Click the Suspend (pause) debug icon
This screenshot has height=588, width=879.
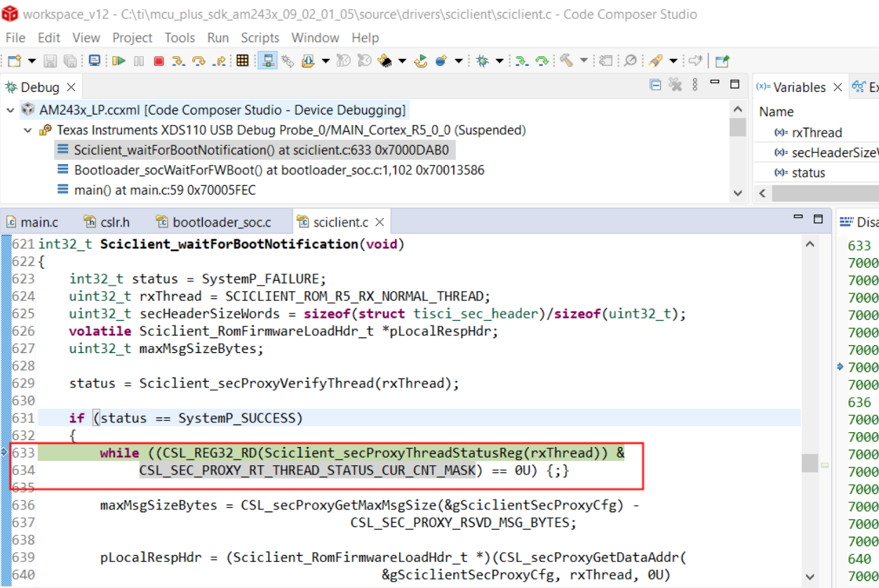pos(139,61)
